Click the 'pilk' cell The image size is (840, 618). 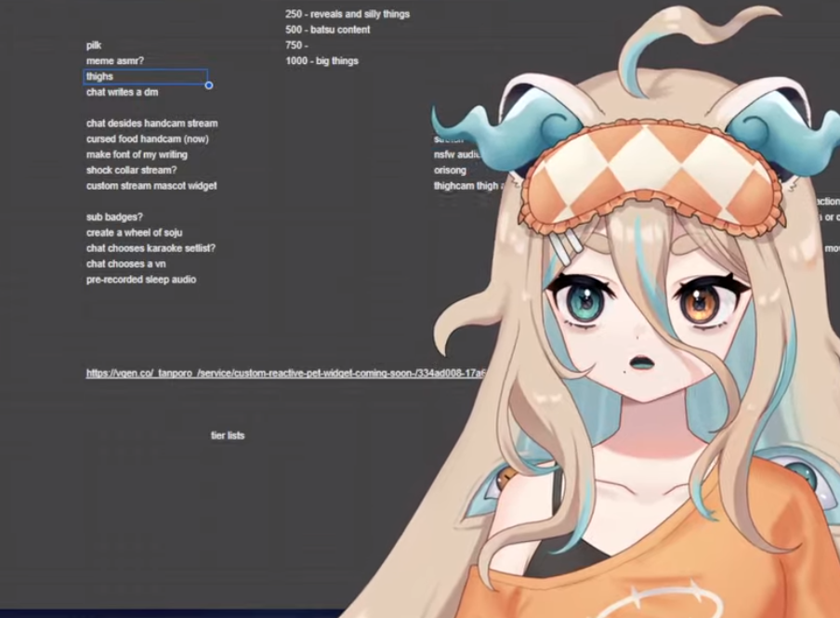click(94, 46)
